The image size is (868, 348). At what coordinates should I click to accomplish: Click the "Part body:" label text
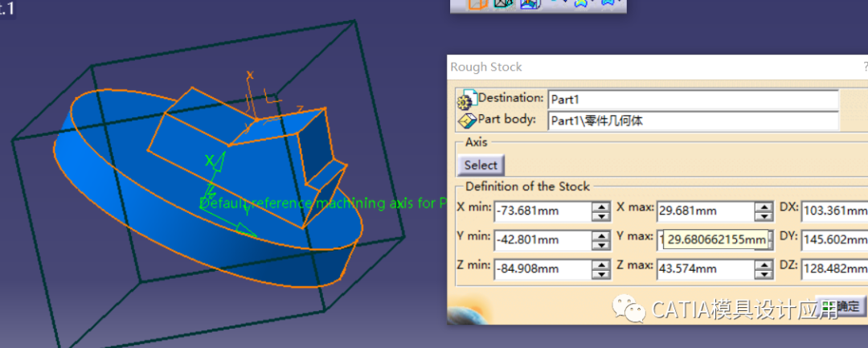[x=507, y=119]
